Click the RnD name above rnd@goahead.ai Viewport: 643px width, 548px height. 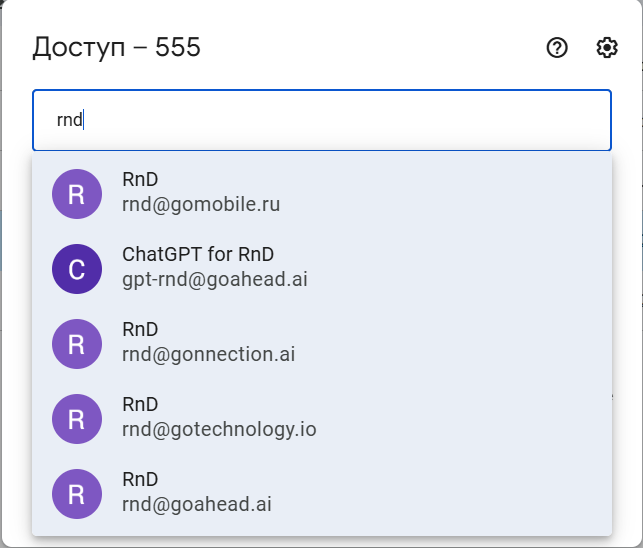click(x=140, y=480)
